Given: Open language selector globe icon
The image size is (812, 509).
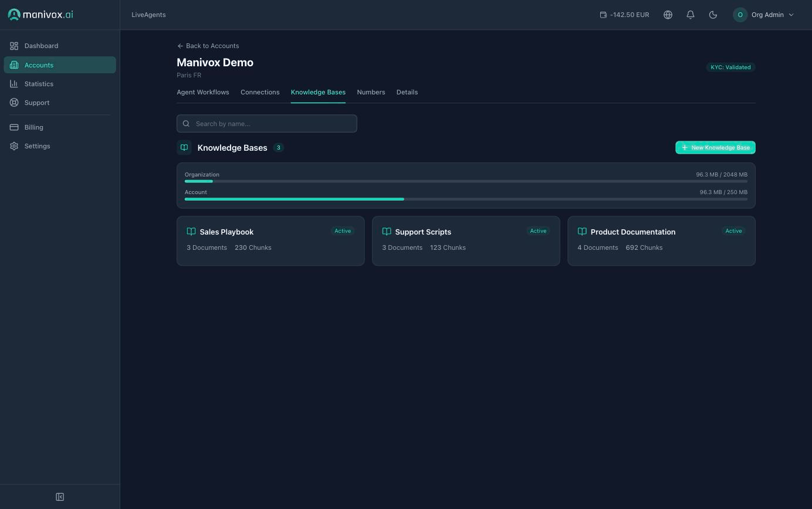Looking at the screenshot, I should click(668, 15).
